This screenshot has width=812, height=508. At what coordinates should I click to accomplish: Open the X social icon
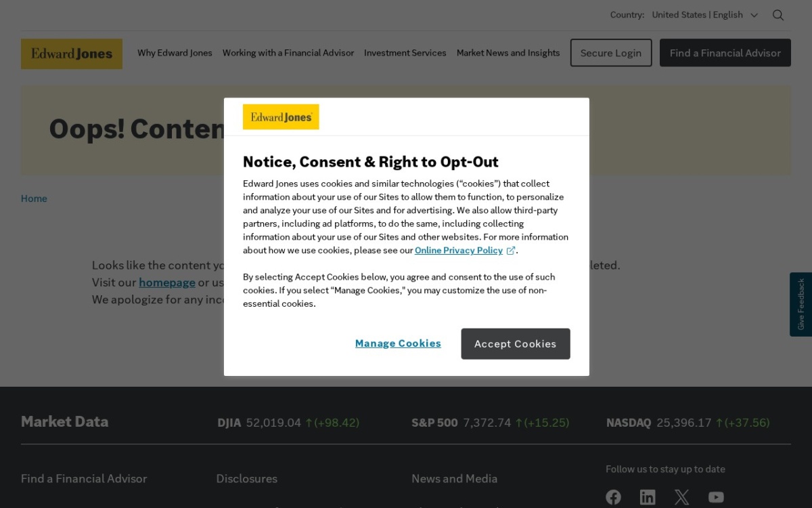(682, 497)
